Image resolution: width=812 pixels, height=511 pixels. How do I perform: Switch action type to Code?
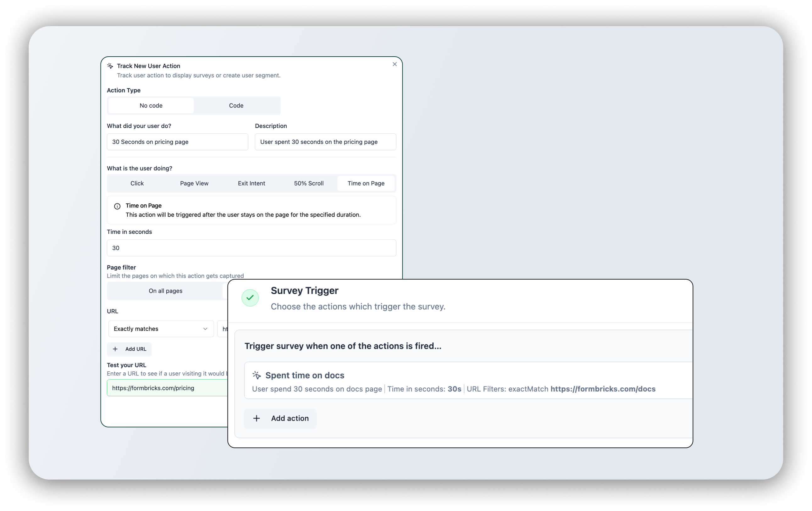(236, 106)
